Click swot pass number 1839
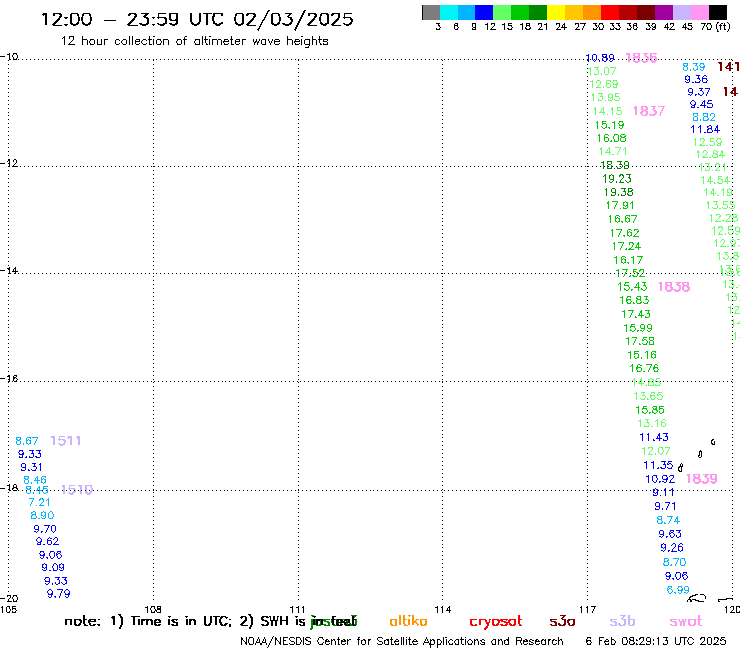This screenshot has height=650, width=740. pyautogui.click(x=701, y=479)
